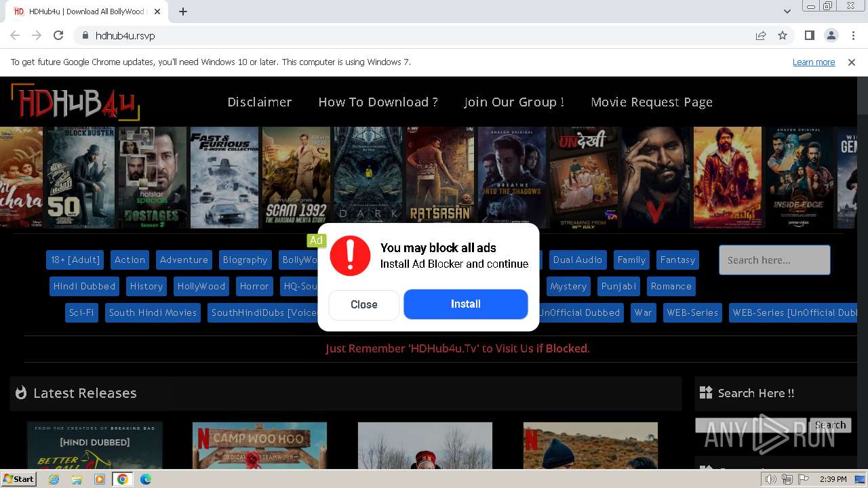Click the taskbar clock showing 2:39 PM
The height and width of the screenshot is (488, 868).
(x=833, y=479)
